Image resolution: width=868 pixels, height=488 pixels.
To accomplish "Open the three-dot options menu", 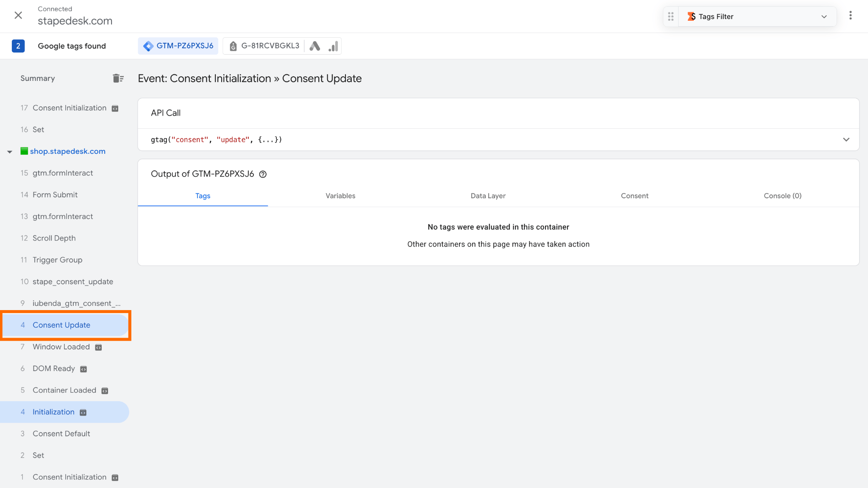I will (x=850, y=16).
